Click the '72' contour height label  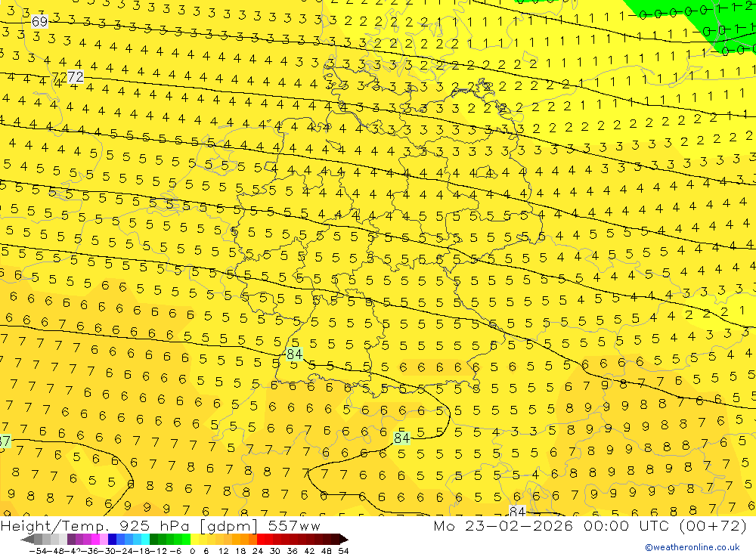click(75, 76)
